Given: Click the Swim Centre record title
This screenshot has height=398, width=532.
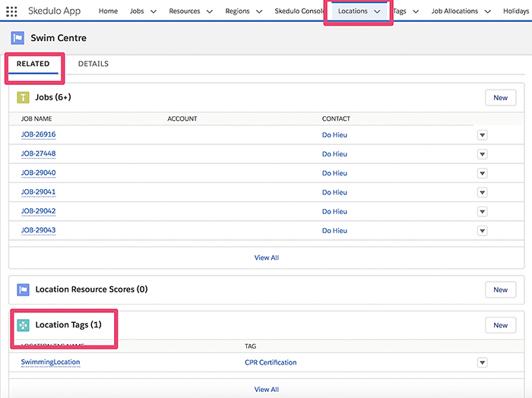Looking at the screenshot, I should pyautogui.click(x=59, y=38).
